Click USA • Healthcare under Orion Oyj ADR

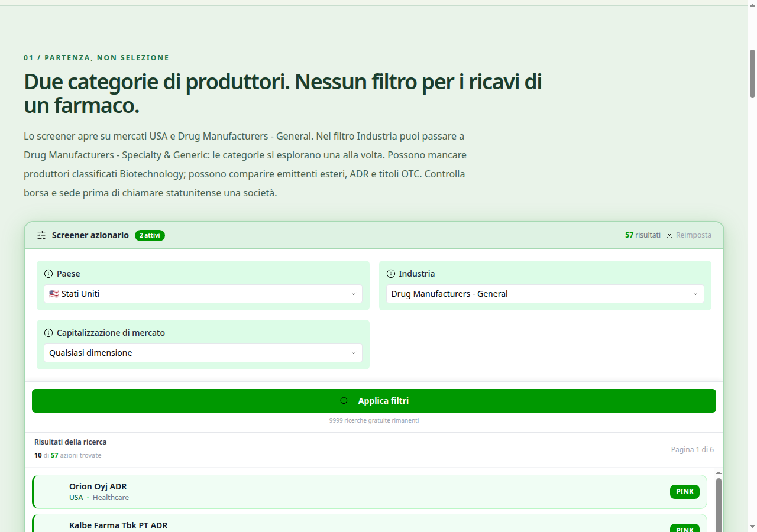click(99, 498)
